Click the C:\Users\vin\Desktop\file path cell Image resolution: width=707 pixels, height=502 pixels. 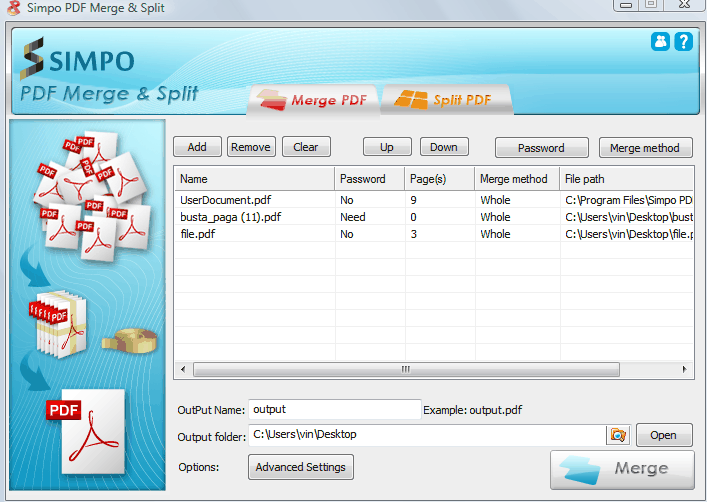(x=629, y=234)
